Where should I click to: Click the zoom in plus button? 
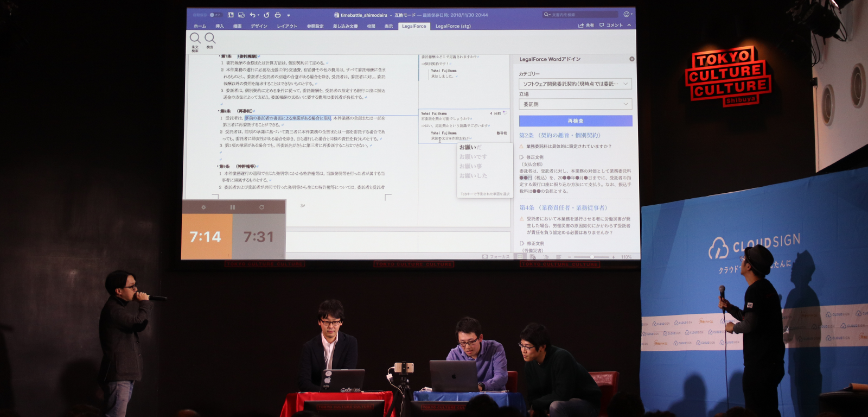614,257
